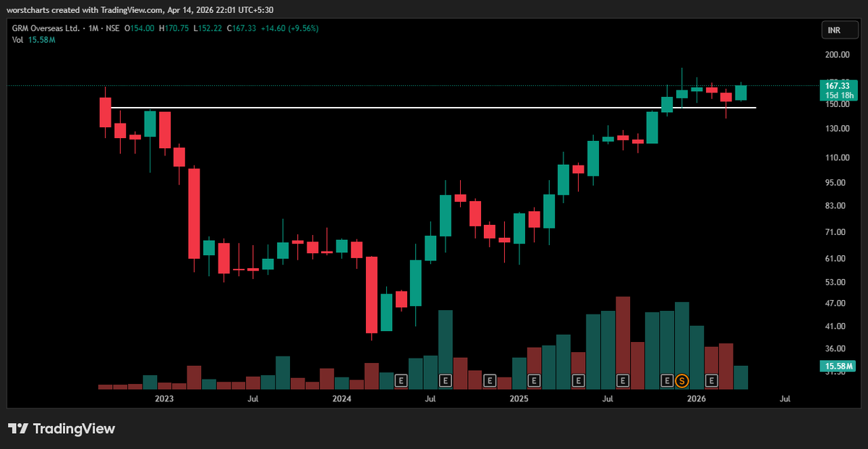
Task: Open the INR currency selector
Action: (x=838, y=30)
